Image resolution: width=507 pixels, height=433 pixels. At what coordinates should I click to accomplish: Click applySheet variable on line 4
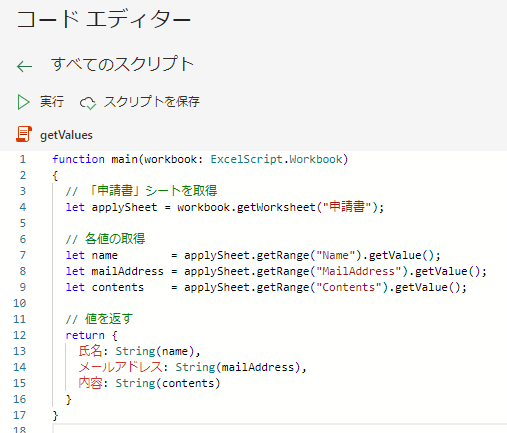point(124,207)
